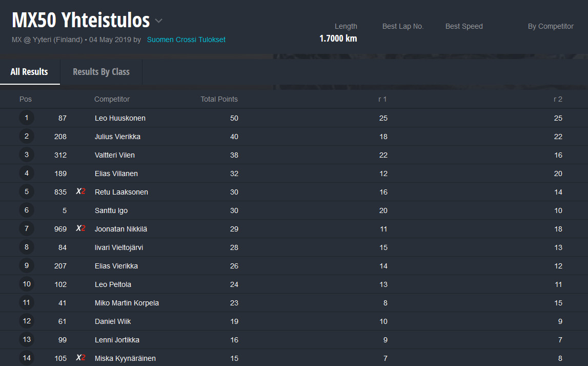This screenshot has width=588, height=366.
Task: Click position badge 4 for Elias Villanen
Action: click(x=27, y=173)
